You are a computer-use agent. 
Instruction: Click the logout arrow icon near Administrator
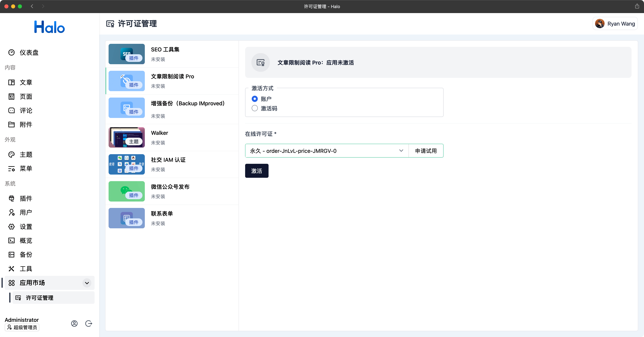[x=89, y=323]
